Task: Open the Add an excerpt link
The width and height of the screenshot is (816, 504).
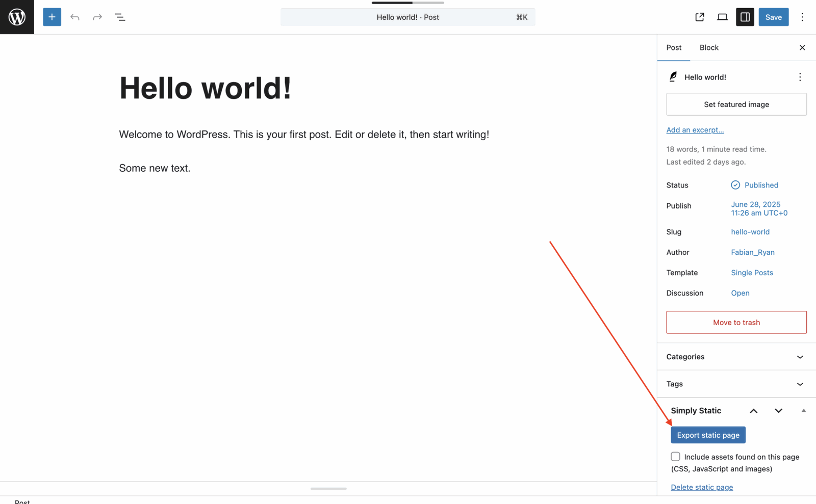Action: tap(695, 130)
